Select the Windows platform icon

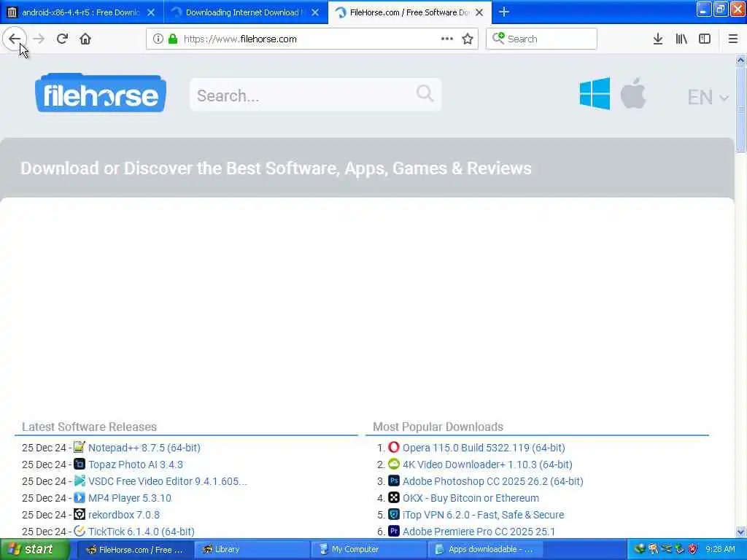point(595,94)
